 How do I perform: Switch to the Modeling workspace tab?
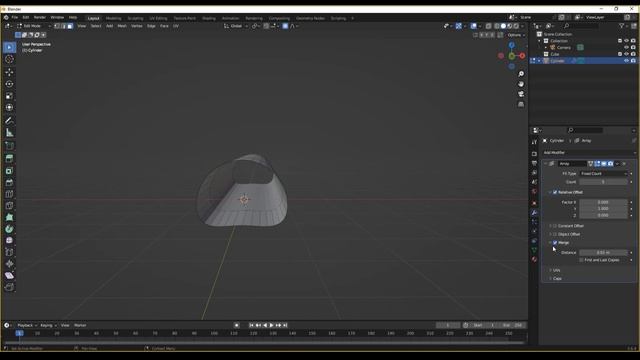(x=113, y=18)
